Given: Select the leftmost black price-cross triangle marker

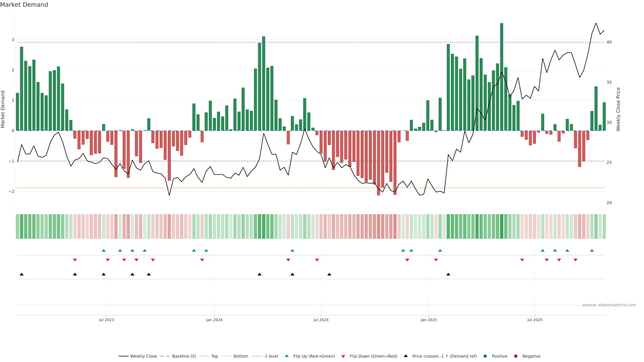Looking at the screenshot, I should (21, 274).
